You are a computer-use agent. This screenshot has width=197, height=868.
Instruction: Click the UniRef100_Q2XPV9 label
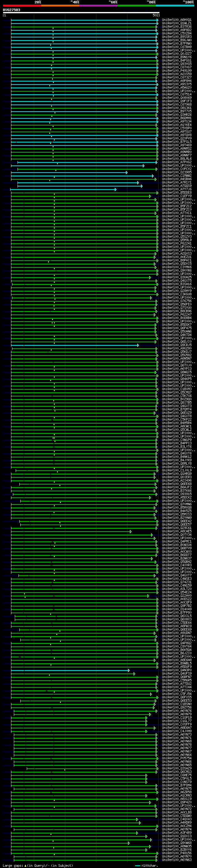point(177,138)
